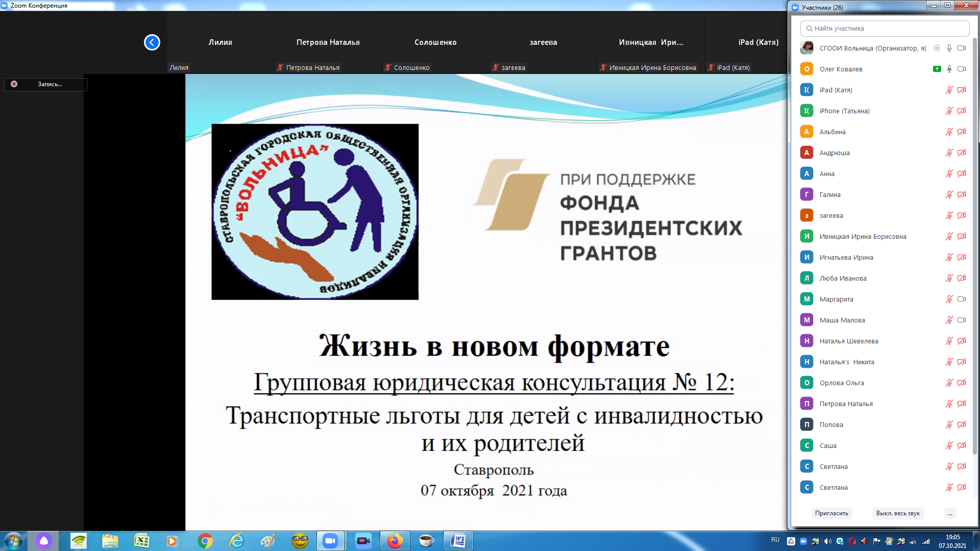Click disabled camera icon for Галина

tap(962, 194)
